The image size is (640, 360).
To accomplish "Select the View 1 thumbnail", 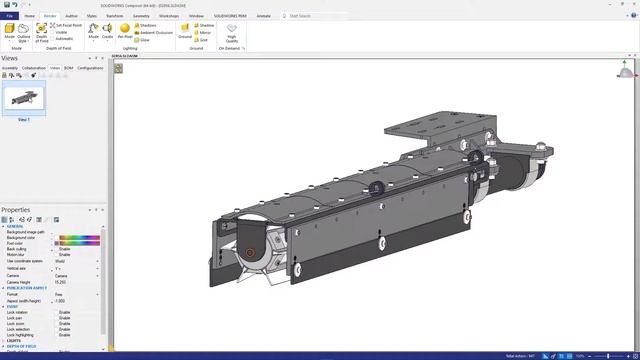I will [24, 98].
